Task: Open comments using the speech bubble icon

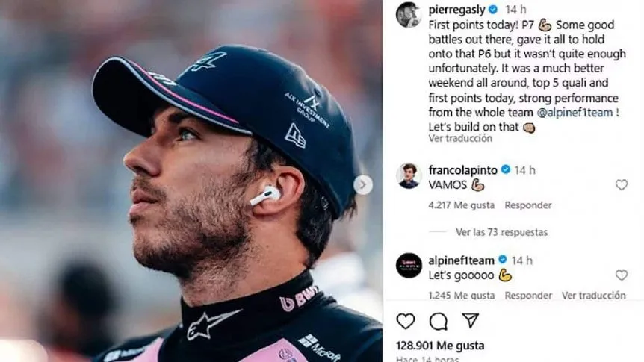Action: pyautogui.click(x=438, y=321)
